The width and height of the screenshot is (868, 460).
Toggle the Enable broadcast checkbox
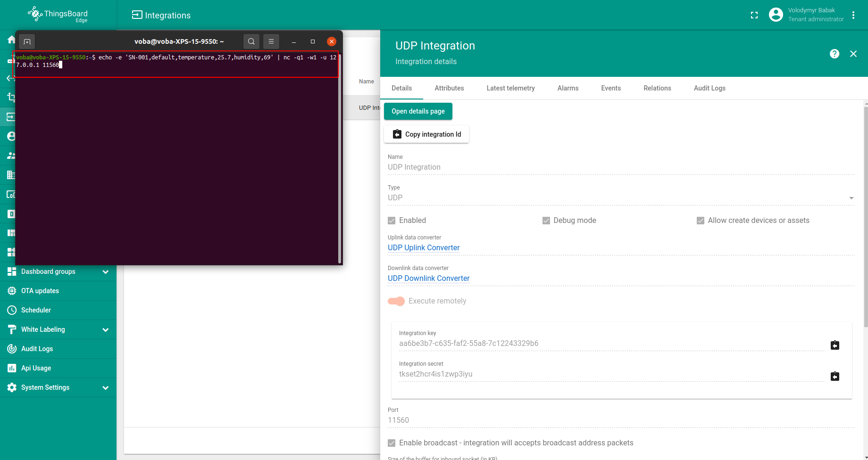[392, 443]
